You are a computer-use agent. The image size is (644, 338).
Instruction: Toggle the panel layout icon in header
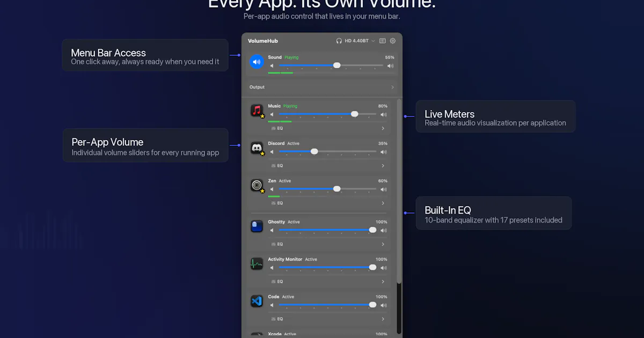click(383, 41)
